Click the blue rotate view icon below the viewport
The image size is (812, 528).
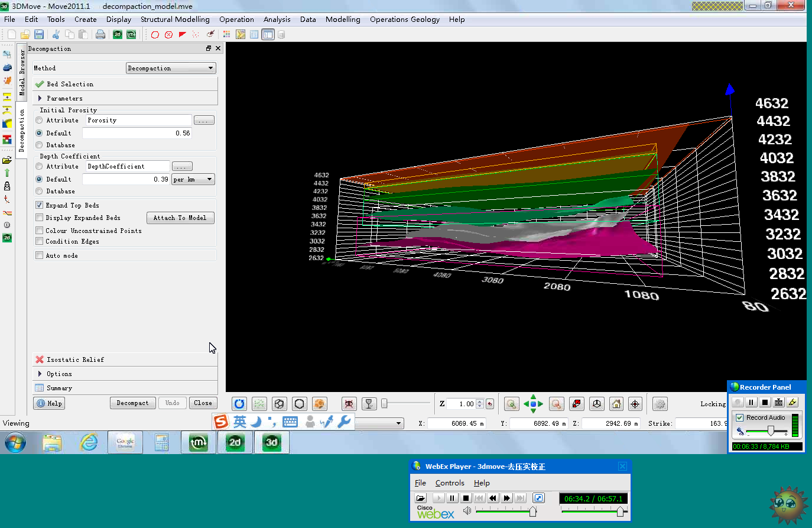[239, 404]
